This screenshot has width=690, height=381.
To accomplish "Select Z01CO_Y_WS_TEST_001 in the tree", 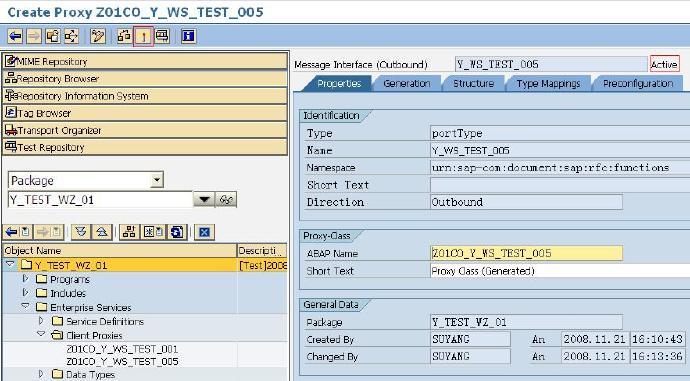I will [x=122, y=349].
